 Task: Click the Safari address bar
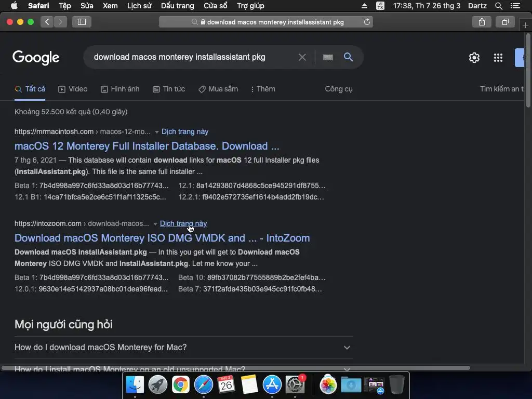[266, 22]
